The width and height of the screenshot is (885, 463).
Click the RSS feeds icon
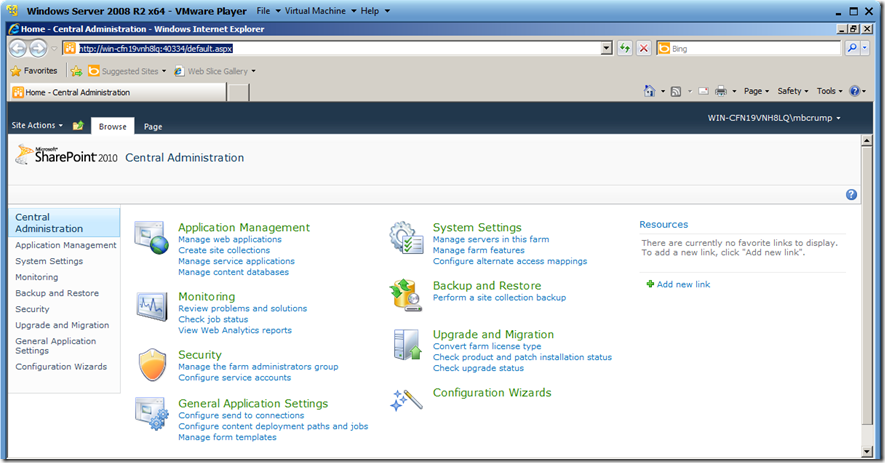676,91
